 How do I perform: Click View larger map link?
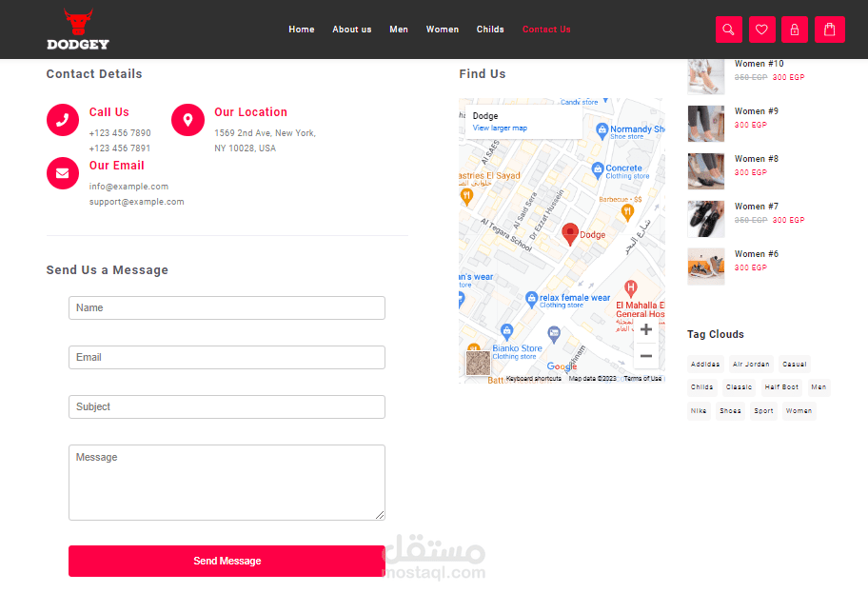coord(500,128)
